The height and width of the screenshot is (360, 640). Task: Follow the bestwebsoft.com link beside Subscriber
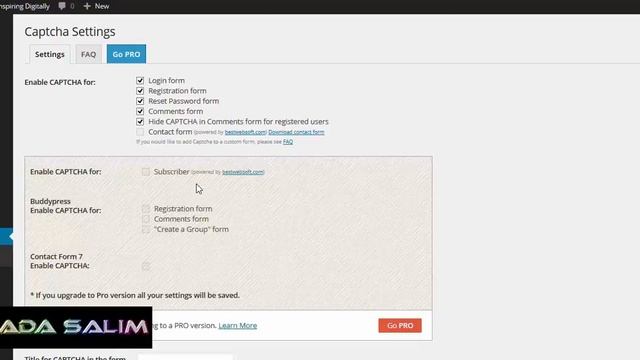click(x=243, y=172)
